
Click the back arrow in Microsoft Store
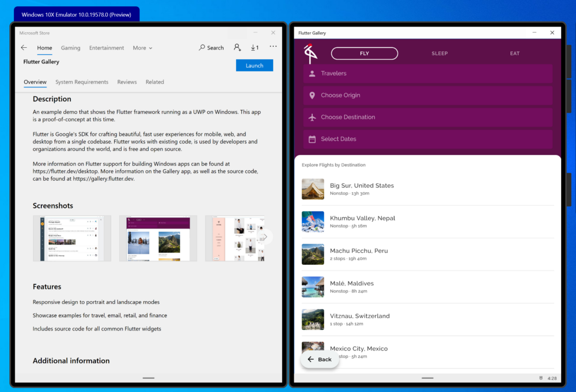click(x=24, y=48)
